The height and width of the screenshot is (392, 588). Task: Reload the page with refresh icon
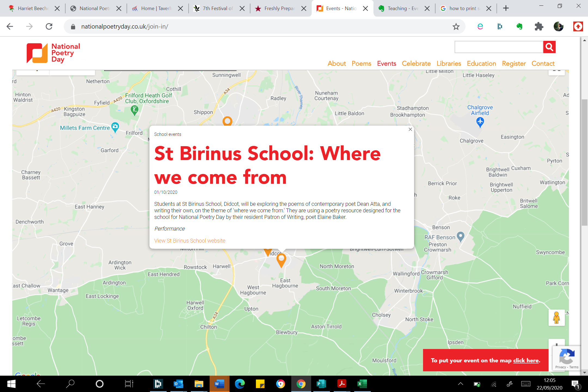click(49, 26)
